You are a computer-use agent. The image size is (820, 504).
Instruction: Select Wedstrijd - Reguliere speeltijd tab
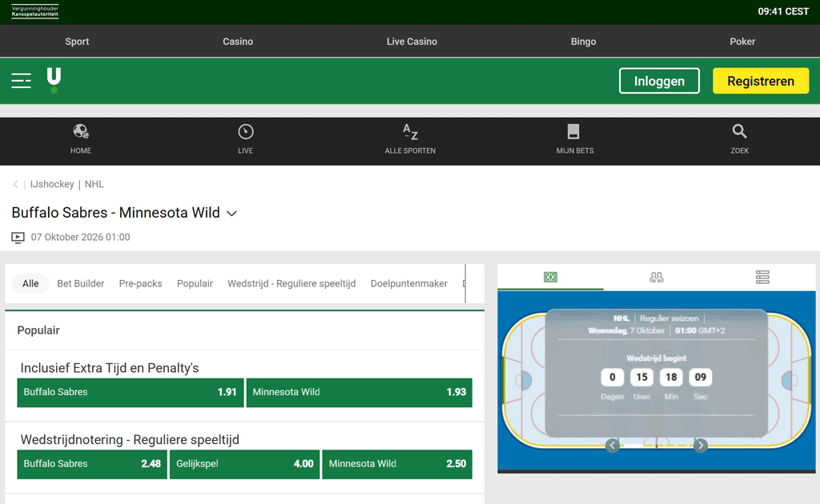291,283
